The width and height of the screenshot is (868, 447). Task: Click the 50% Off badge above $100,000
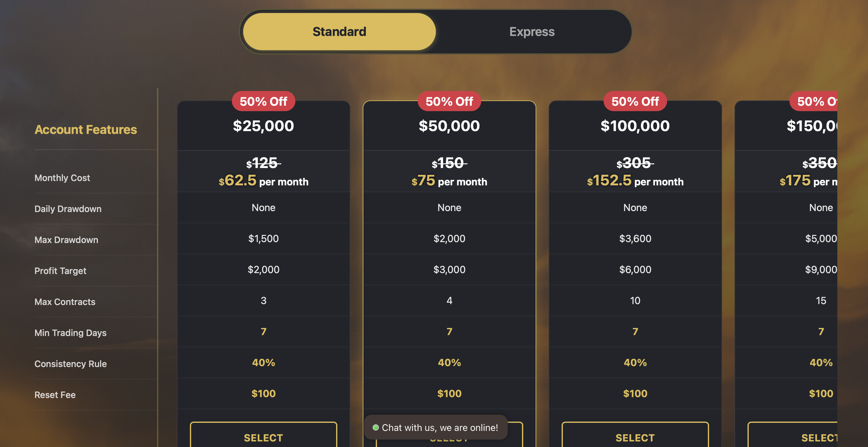point(635,101)
